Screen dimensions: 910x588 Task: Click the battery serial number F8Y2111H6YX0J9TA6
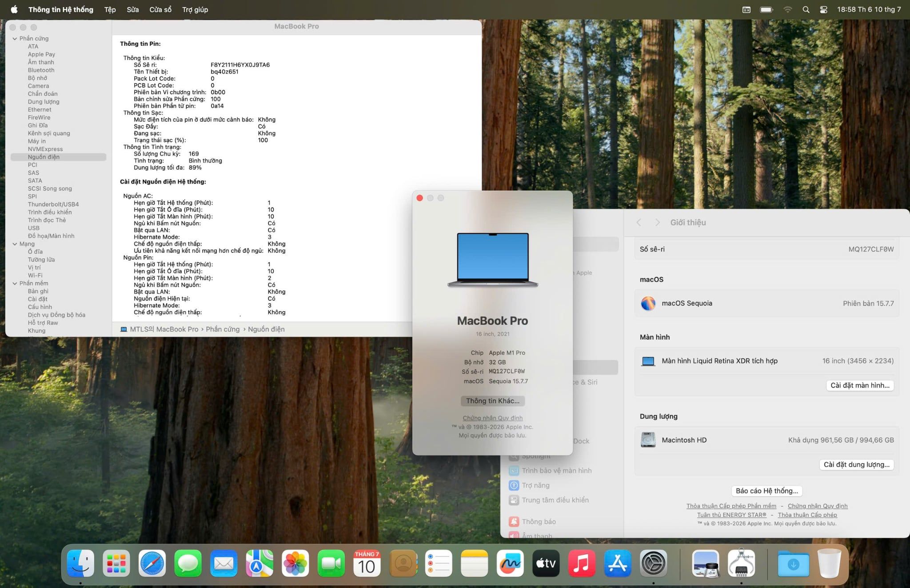point(240,65)
